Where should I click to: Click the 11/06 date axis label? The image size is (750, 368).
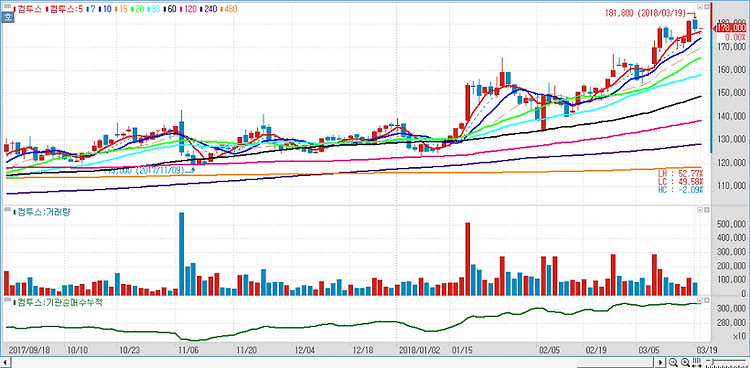(189, 350)
